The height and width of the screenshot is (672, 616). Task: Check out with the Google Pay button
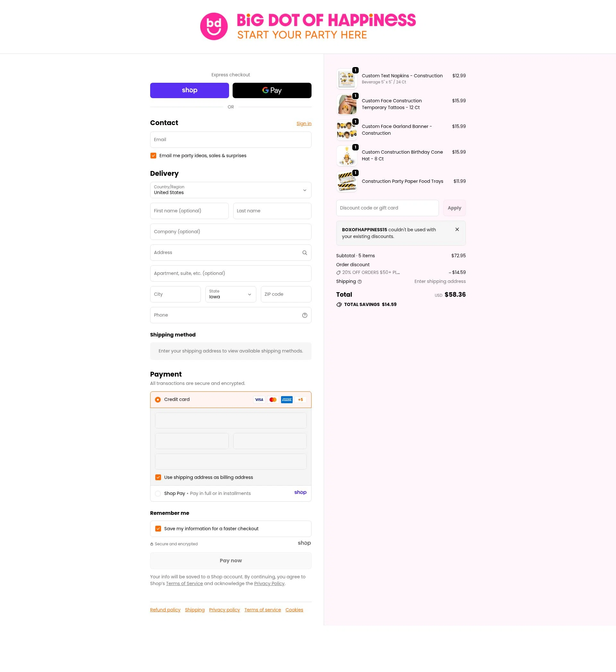pos(272,90)
